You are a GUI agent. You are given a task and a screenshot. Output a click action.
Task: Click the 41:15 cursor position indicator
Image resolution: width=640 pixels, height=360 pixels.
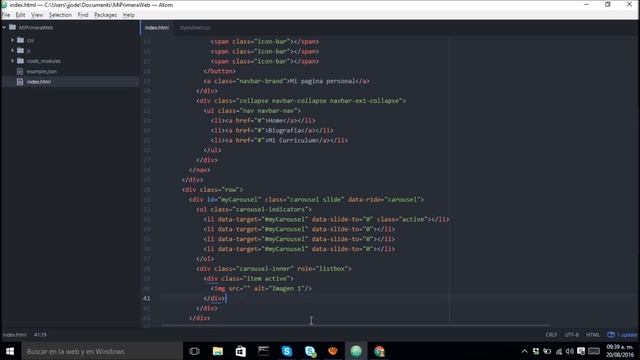click(x=40, y=335)
